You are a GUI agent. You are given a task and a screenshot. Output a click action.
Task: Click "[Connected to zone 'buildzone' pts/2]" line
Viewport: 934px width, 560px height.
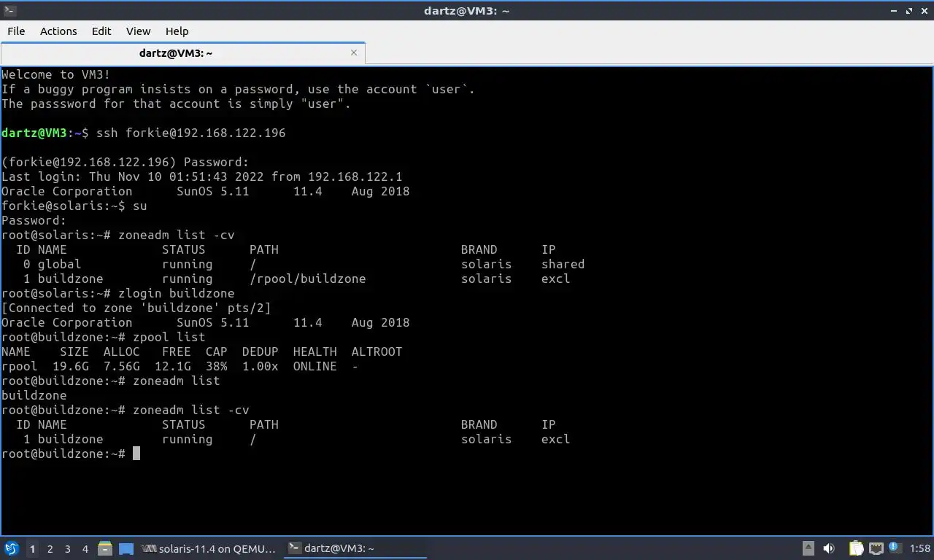click(136, 308)
